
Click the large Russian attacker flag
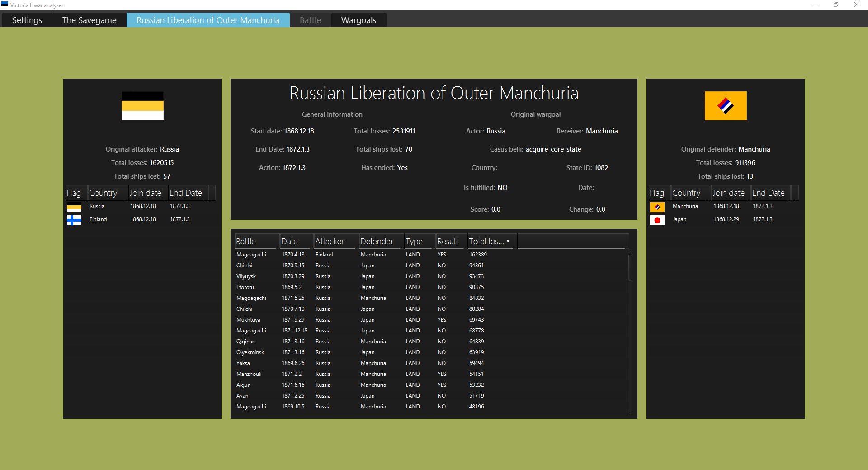142,106
